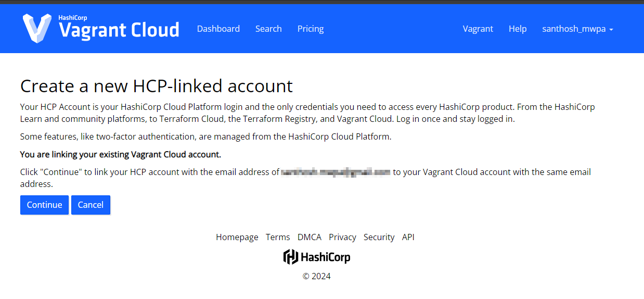Go to Search in the navigation bar
The height and width of the screenshot is (299, 644).
tap(268, 29)
